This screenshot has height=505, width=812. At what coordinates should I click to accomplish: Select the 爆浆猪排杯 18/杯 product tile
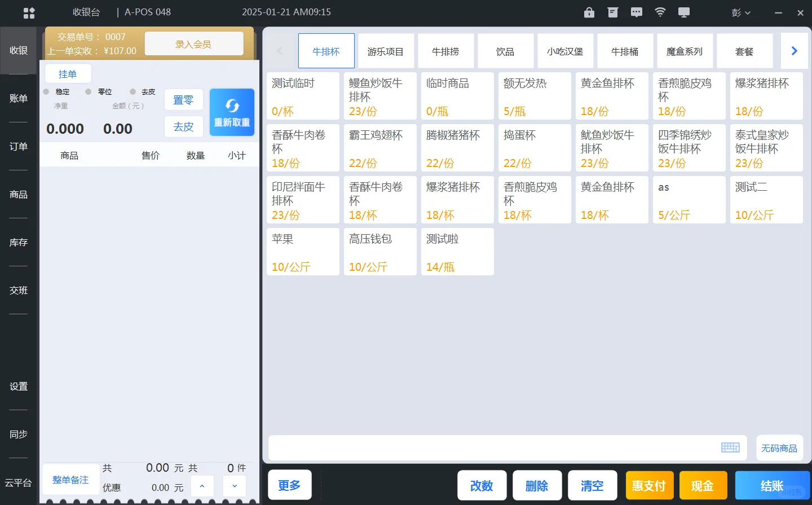coord(457,200)
